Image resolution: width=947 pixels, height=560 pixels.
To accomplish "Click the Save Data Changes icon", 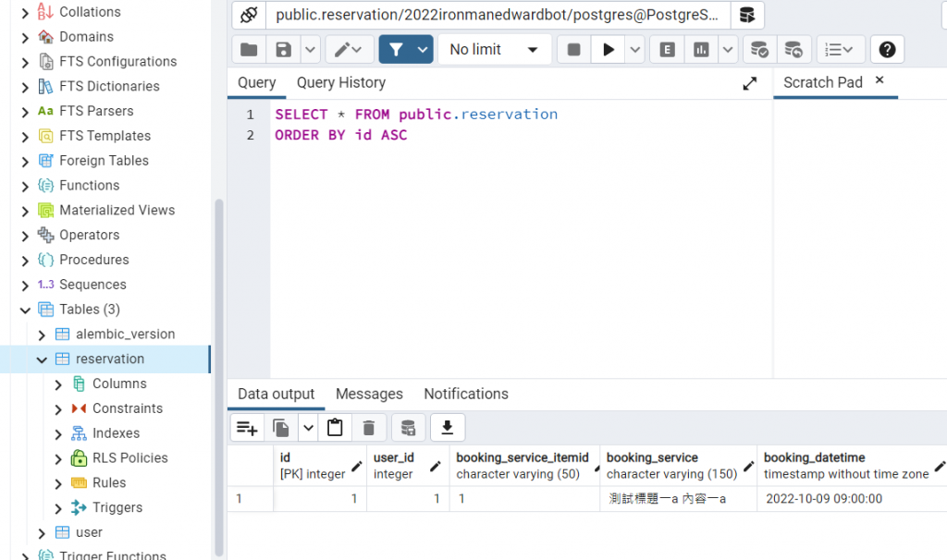I will (408, 428).
